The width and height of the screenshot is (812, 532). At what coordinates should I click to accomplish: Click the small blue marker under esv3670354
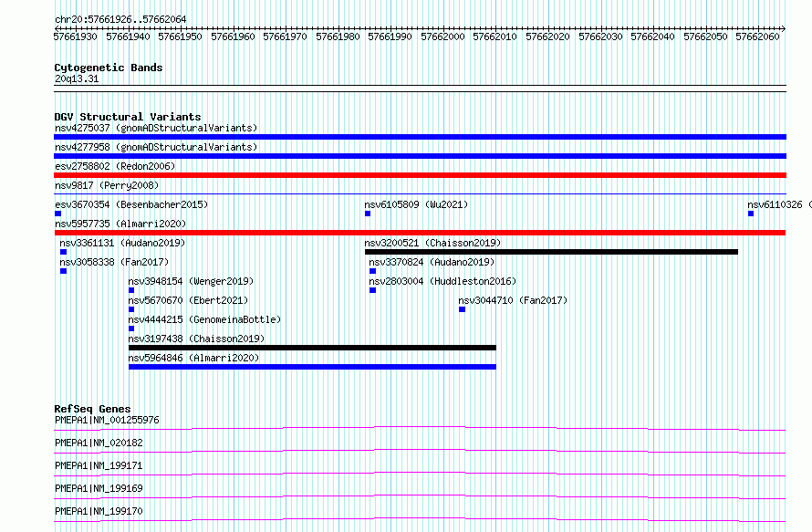(x=58, y=214)
